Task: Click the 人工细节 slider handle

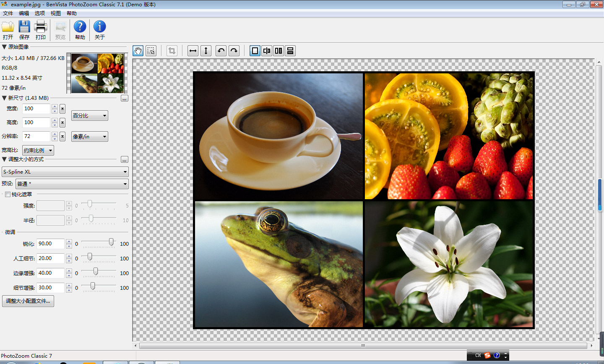Action: (89, 257)
